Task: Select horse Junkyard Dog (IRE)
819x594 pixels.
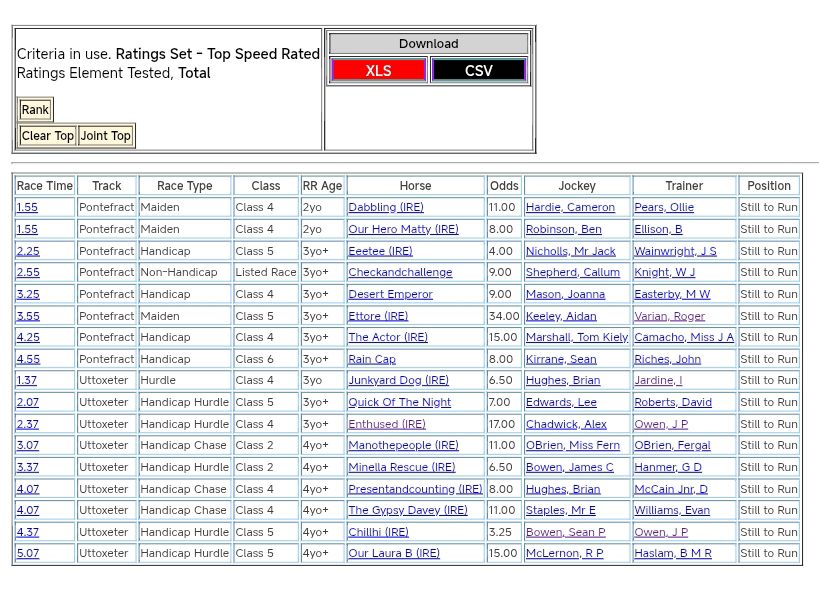Action: click(398, 381)
